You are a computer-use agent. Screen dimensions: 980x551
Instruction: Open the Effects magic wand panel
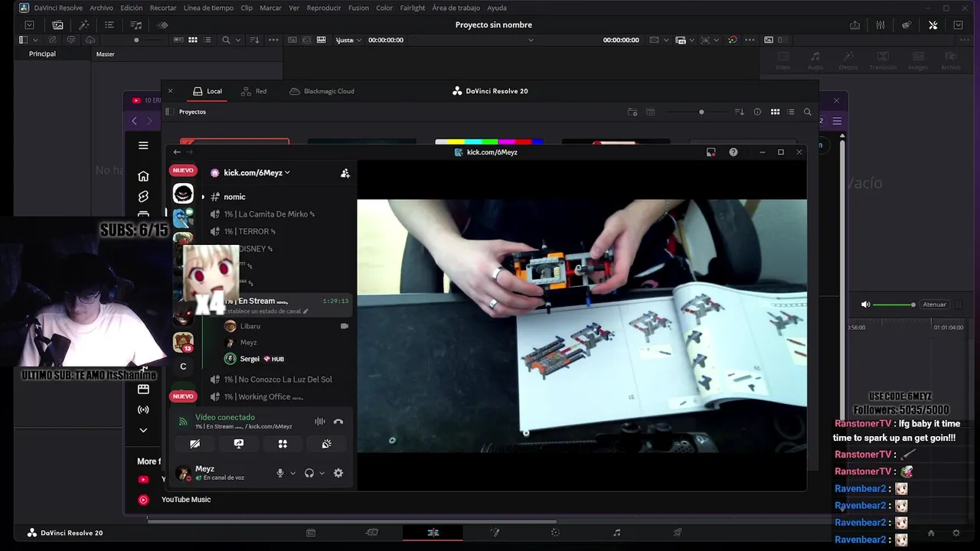pos(84,24)
